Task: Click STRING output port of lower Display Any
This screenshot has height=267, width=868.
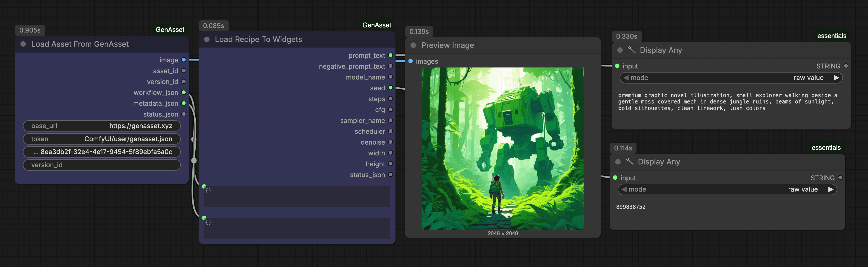Action: tap(840, 178)
